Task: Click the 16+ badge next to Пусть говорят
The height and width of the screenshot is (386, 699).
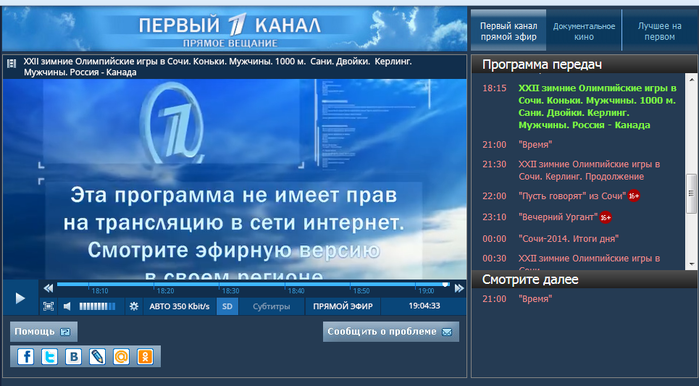Action: pos(633,196)
